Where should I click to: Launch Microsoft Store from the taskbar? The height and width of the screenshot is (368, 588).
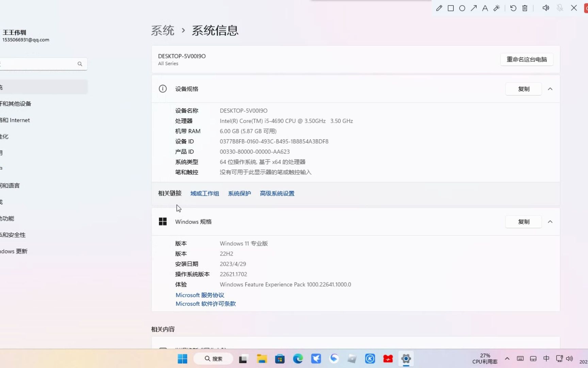pyautogui.click(x=280, y=359)
